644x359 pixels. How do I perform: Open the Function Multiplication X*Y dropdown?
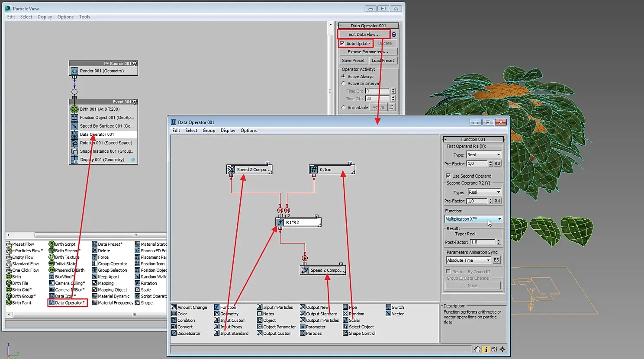[x=473, y=219]
